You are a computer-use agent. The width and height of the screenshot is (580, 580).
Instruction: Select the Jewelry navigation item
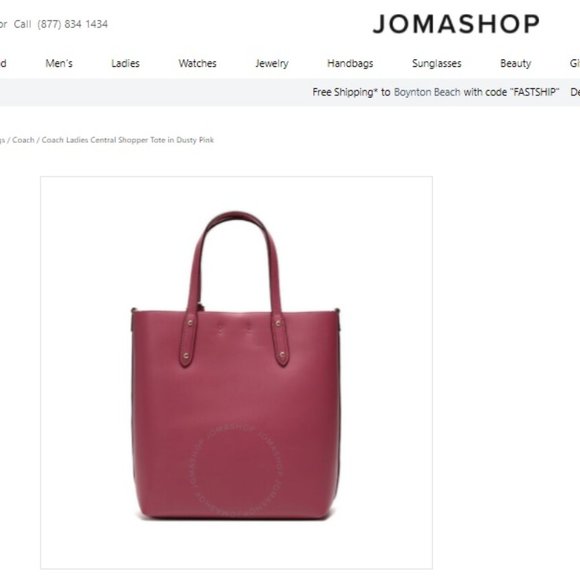click(272, 63)
